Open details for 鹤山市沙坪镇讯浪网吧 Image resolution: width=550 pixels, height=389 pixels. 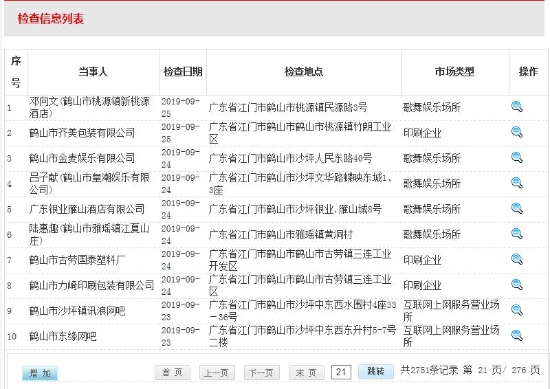[x=517, y=310]
